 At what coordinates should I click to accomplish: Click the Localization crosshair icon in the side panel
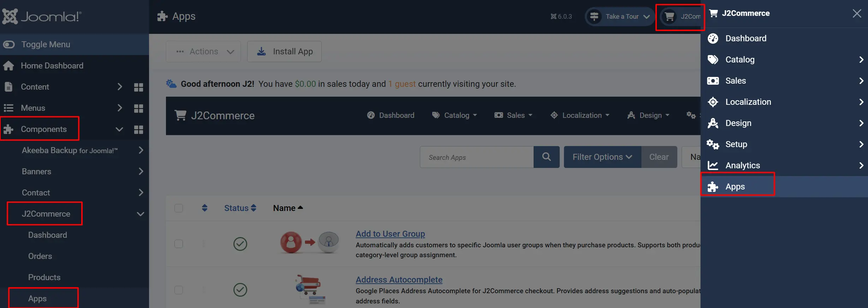pos(713,102)
